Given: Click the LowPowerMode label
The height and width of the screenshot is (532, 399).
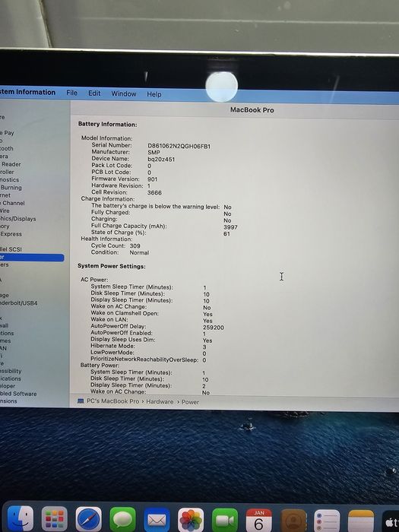Looking at the screenshot, I should click(x=112, y=352).
